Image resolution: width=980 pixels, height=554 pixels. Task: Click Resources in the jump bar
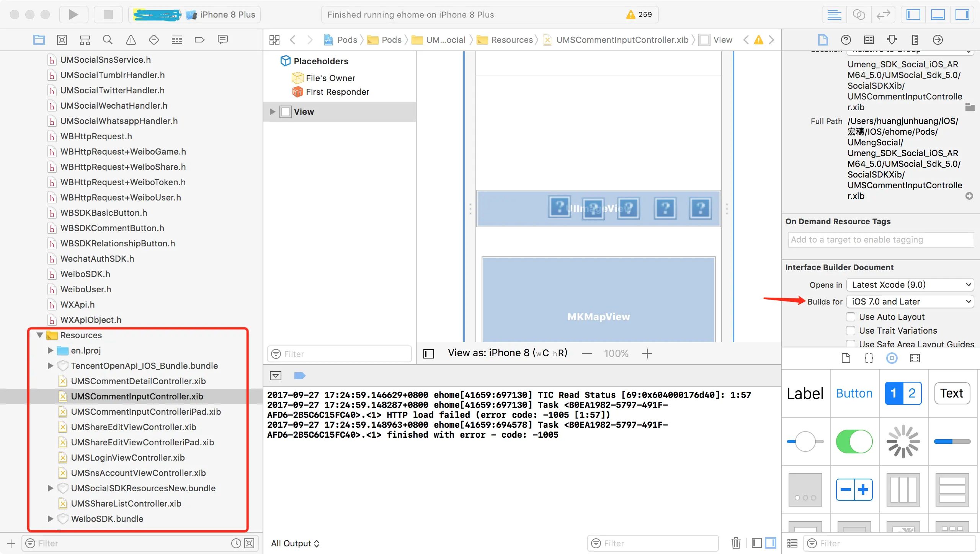511,40
